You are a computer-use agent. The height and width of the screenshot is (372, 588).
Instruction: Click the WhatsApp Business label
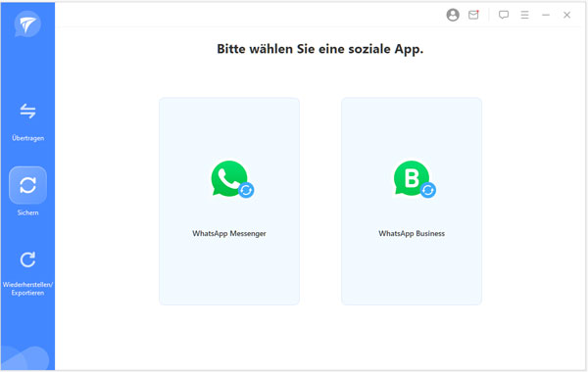[x=412, y=233]
